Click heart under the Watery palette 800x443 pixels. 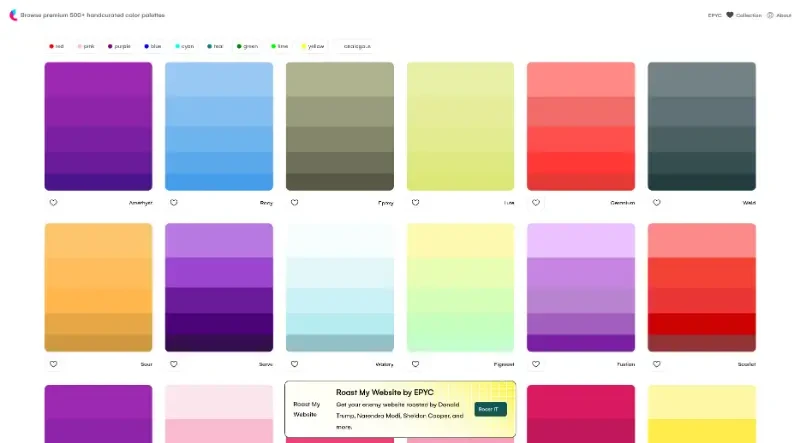tap(295, 364)
